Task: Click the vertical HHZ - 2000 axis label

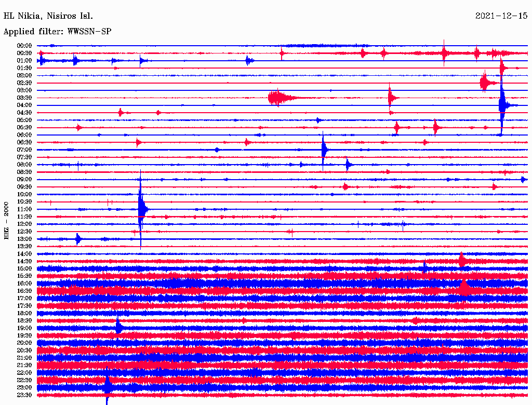Action: (x=7, y=221)
